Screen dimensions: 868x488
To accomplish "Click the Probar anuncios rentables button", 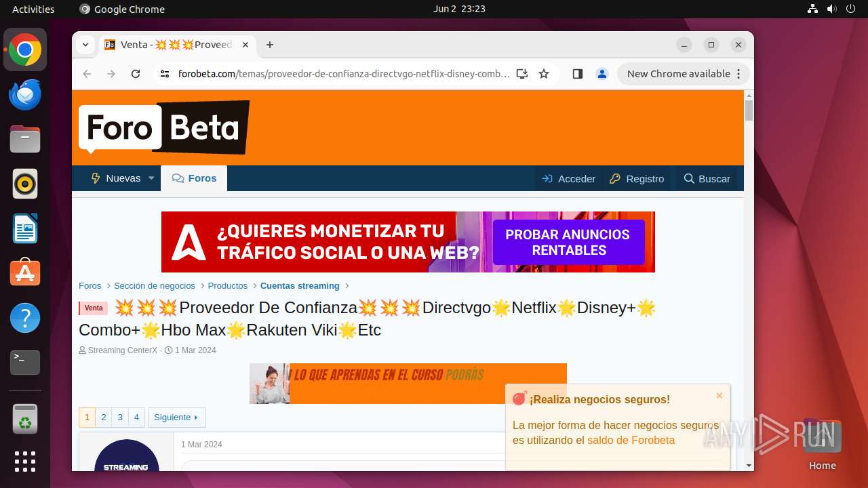I will pyautogui.click(x=568, y=242).
